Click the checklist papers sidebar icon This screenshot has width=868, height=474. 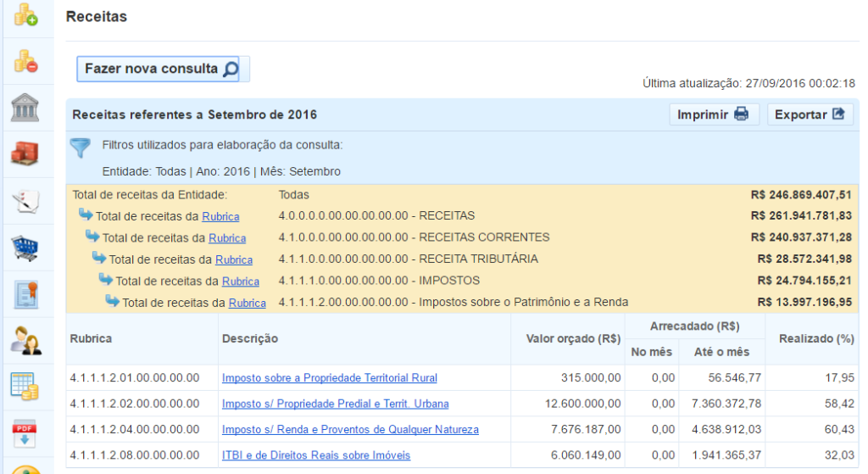click(x=26, y=201)
